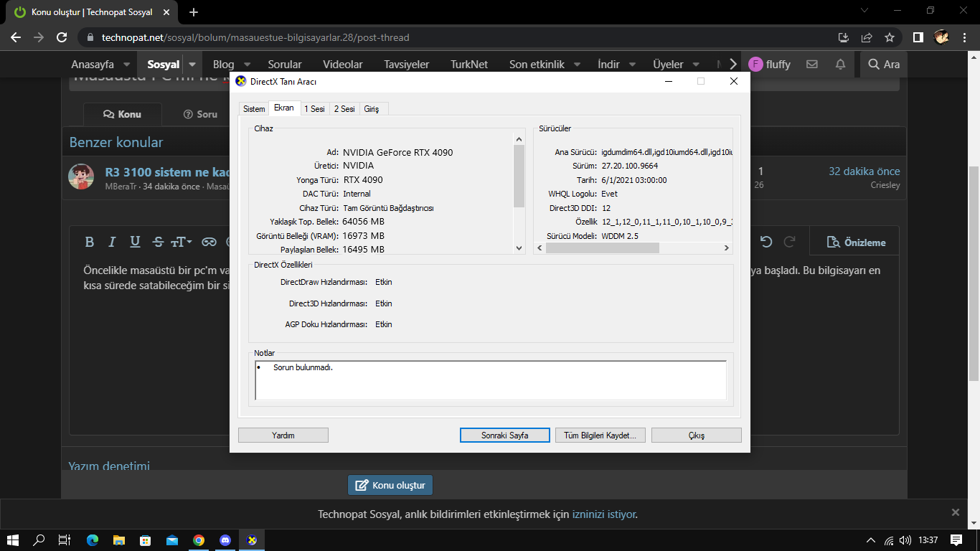Show hidden system tray icons
The width and height of the screenshot is (980, 551).
(871, 540)
